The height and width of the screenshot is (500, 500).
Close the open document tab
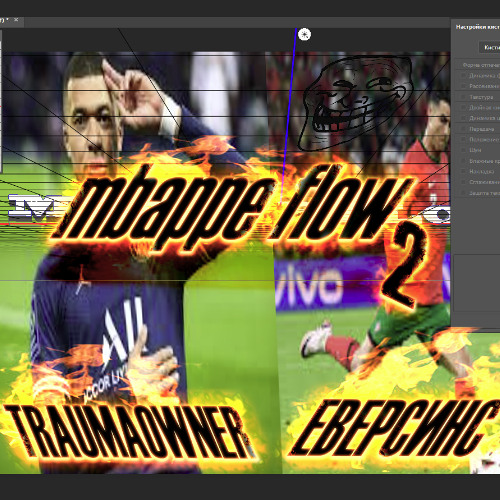coord(16,20)
